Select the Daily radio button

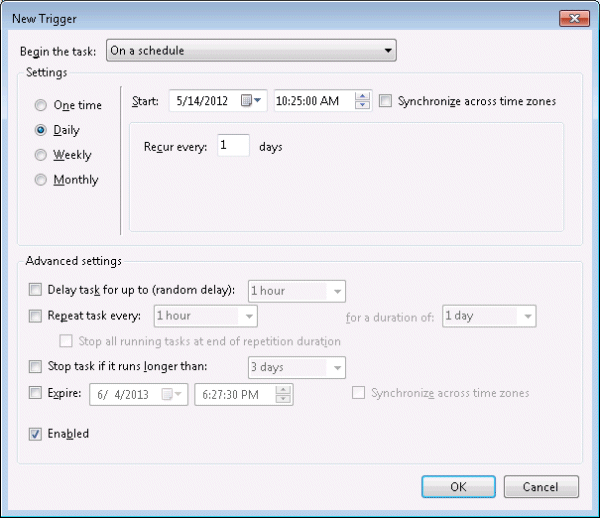tap(41, 130)
